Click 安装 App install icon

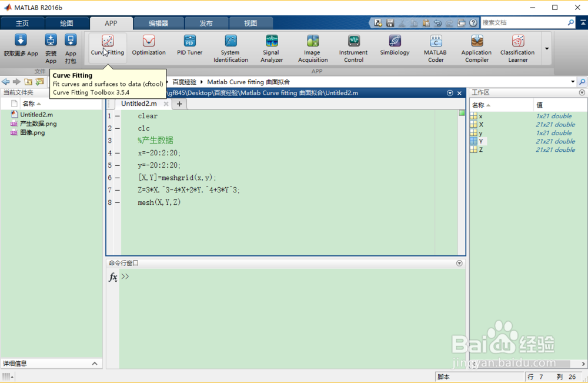51,40
